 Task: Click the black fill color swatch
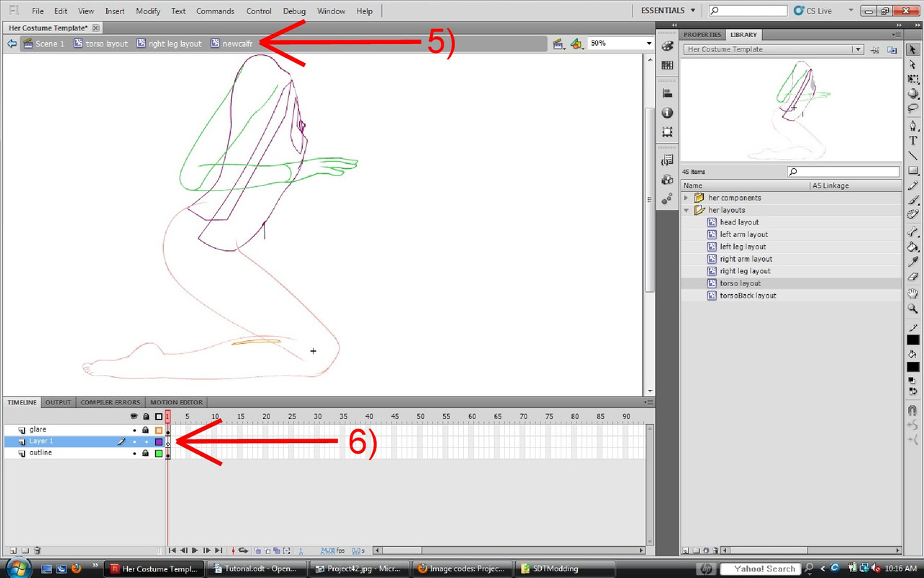(x=913, y=367)
